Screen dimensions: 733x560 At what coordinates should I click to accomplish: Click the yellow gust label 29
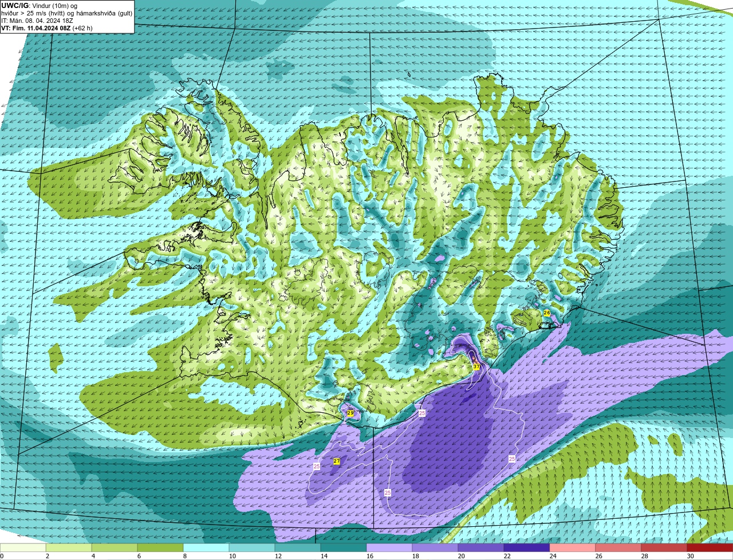350,413
